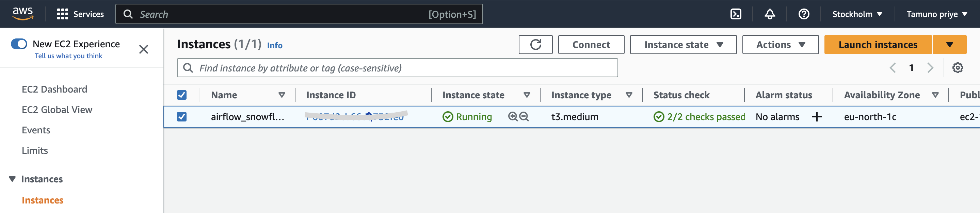980x213 pixels.
Task: Sort by Instance state column arrow
Action: pyautogui.click(x=527, y=95)
